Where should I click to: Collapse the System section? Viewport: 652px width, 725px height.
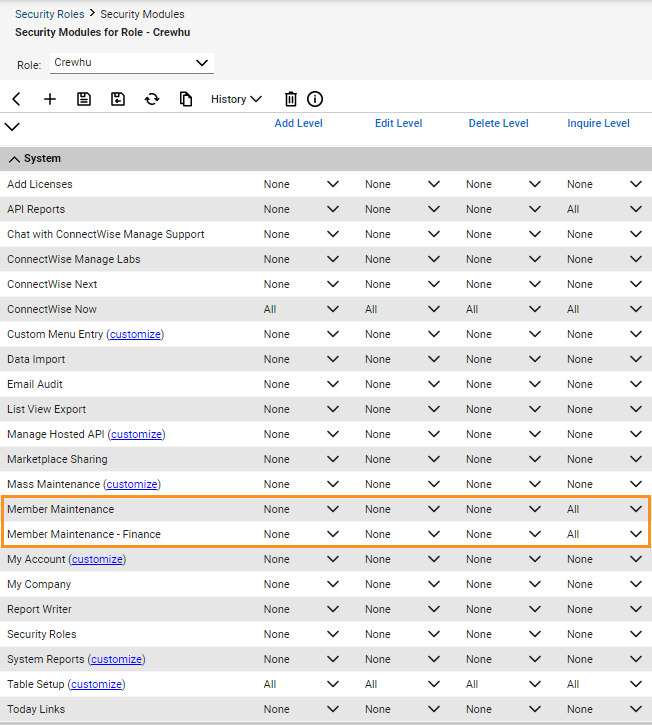point(14,159)
